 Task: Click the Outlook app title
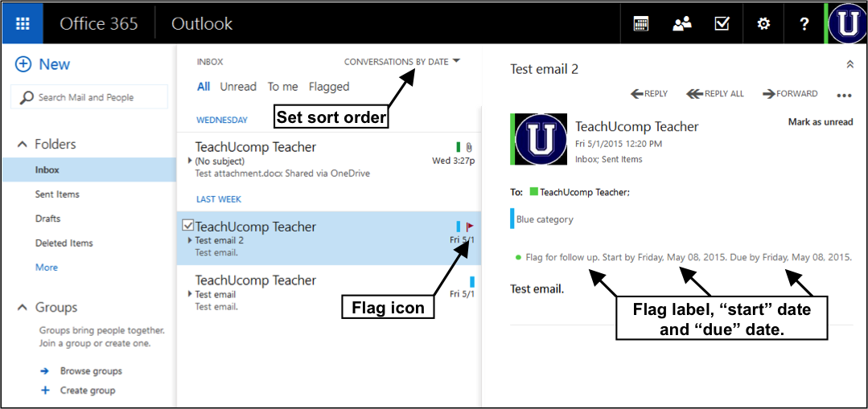(x=202, y=24)
